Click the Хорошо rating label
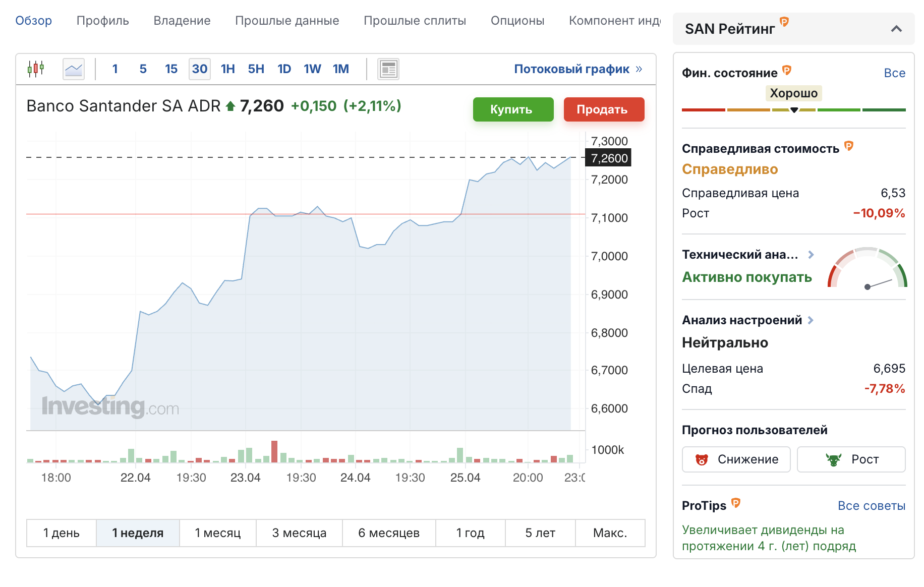The width and height of the screenshot is (924, 587). pyautogui.click(x=794, y=93)
